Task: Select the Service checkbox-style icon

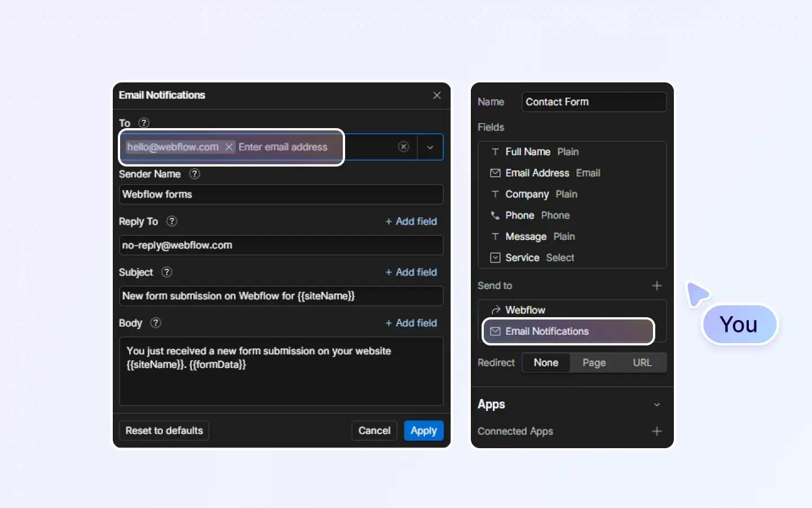Action: [495, 257]
